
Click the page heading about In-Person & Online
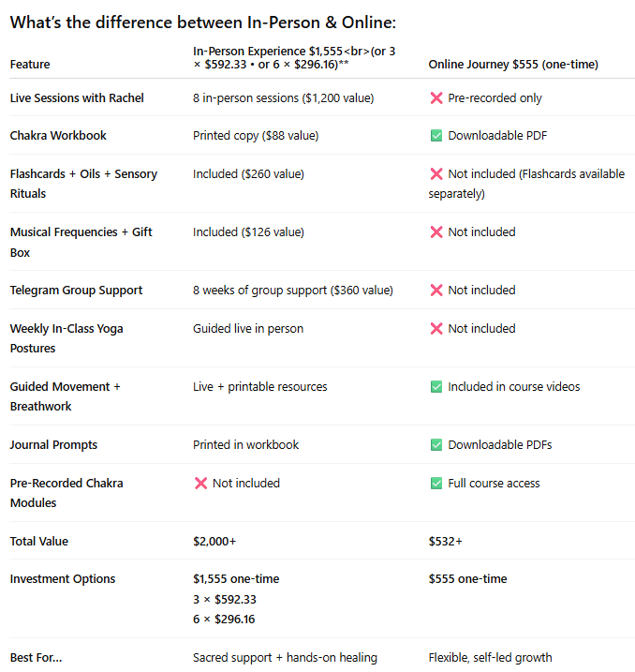203,22
